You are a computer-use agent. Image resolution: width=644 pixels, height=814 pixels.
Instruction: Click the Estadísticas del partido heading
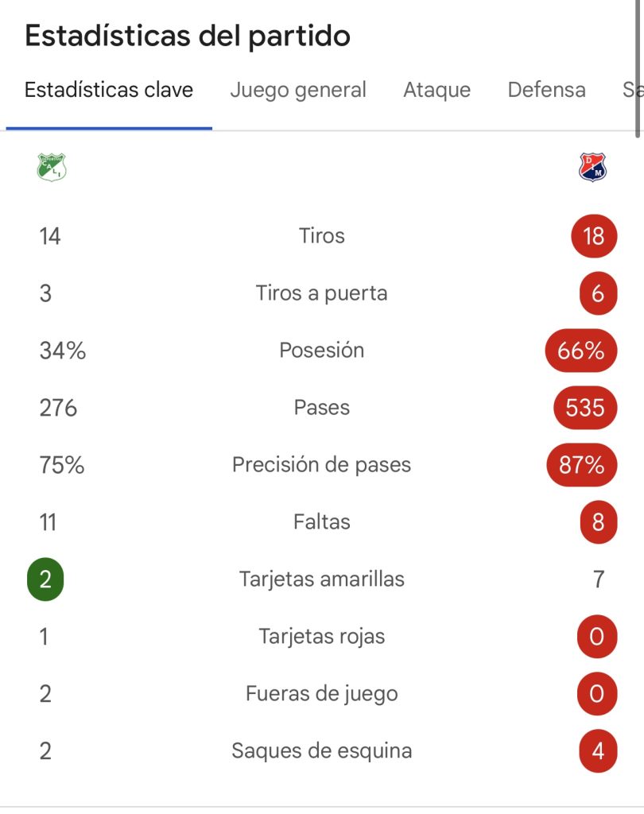coord(188,37)
